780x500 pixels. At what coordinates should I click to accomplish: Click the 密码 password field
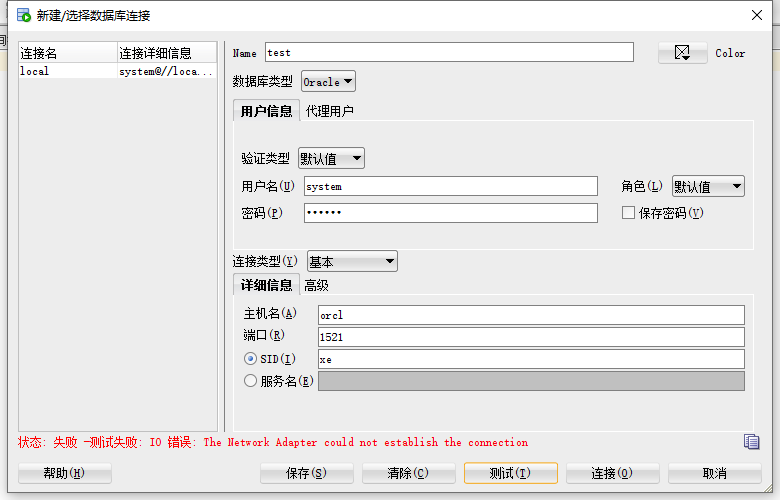click(451, 213)
